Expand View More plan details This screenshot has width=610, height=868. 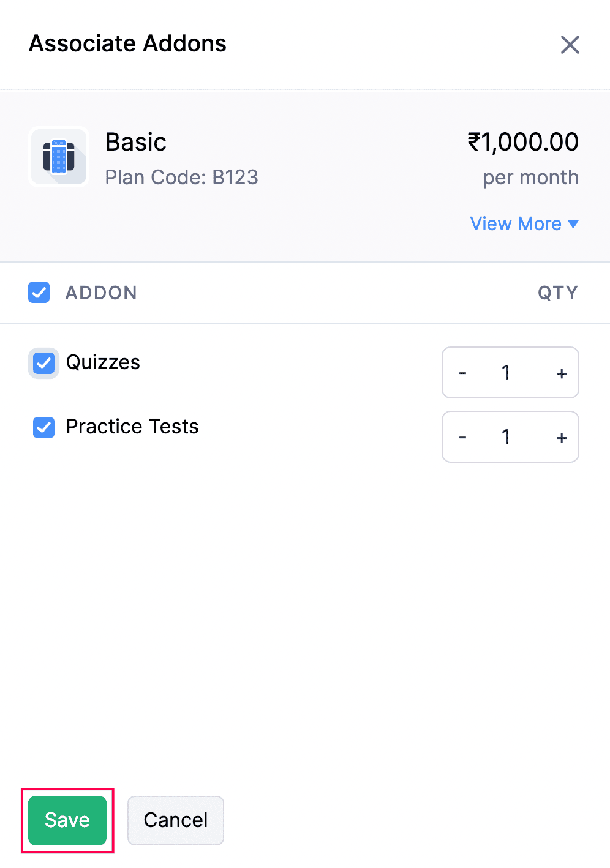click(x=516, y=224)
